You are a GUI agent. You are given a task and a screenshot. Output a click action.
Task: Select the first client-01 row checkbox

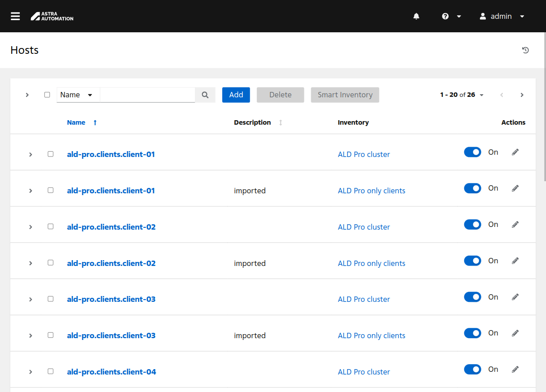click(50, 154)
